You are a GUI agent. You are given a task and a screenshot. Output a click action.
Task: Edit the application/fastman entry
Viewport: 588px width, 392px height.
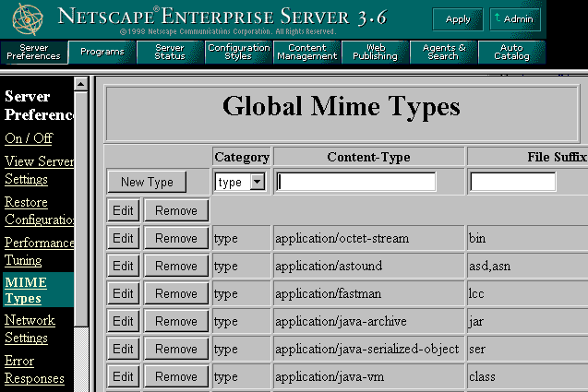123,294
